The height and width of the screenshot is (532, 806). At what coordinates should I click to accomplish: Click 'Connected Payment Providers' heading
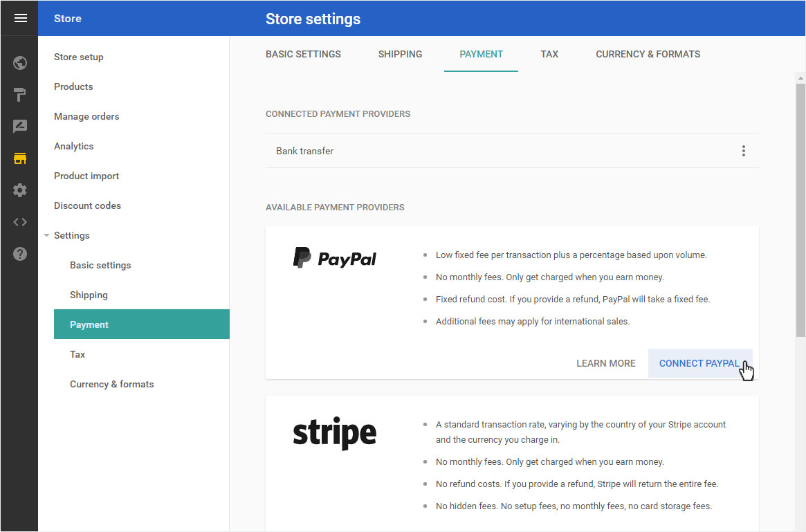[338, 114]
